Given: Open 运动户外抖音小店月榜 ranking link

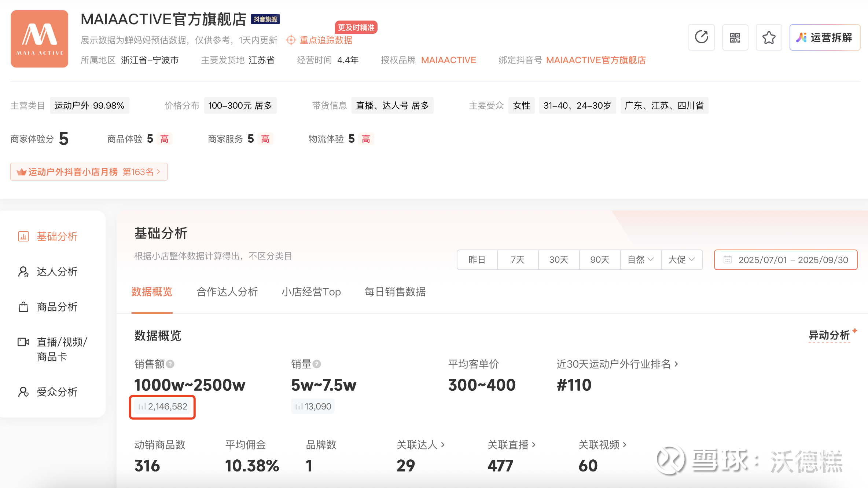Looking at the screenshot, I should tap(89, 172).
